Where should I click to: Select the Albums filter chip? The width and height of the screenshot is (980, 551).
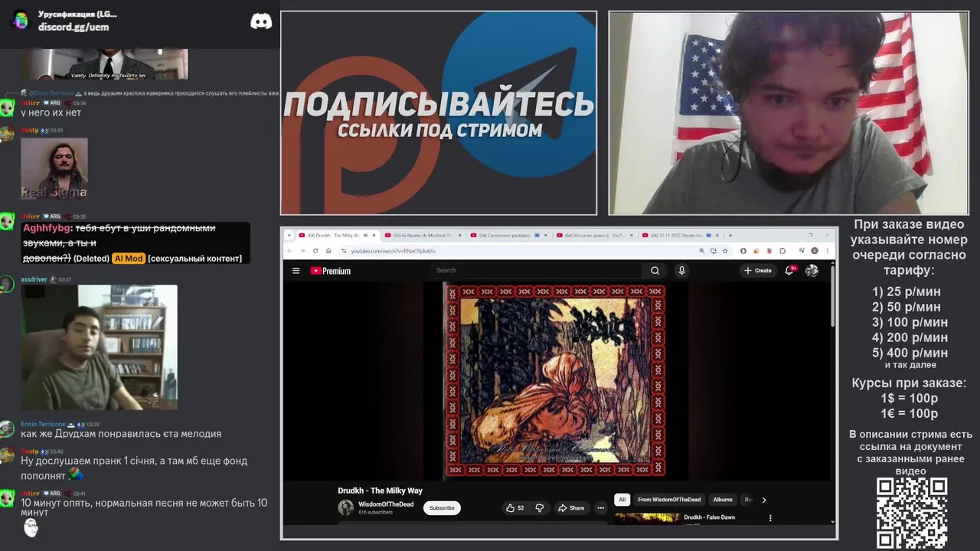tap(723, 500)
